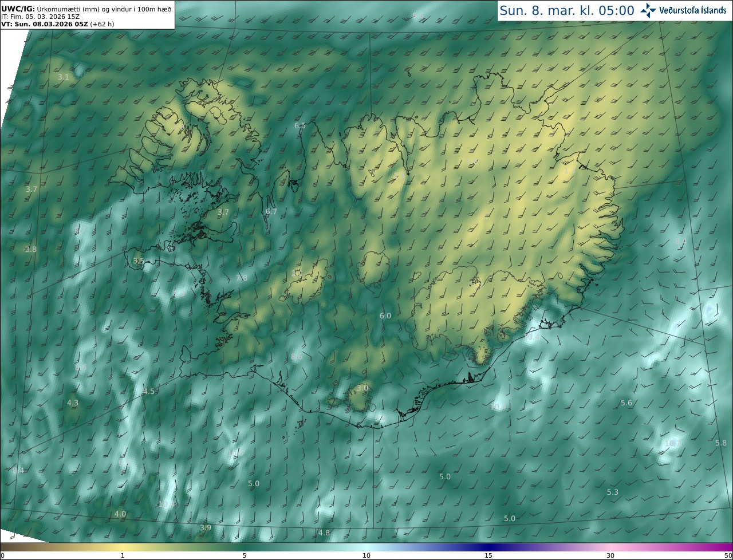Click the map value '3.5'

tap(139, 261)
